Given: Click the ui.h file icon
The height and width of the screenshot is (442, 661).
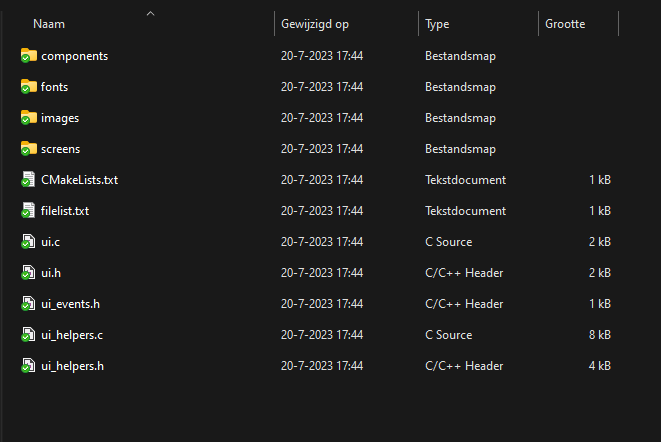Looking at the screenshot, I should tap(28, 273).
